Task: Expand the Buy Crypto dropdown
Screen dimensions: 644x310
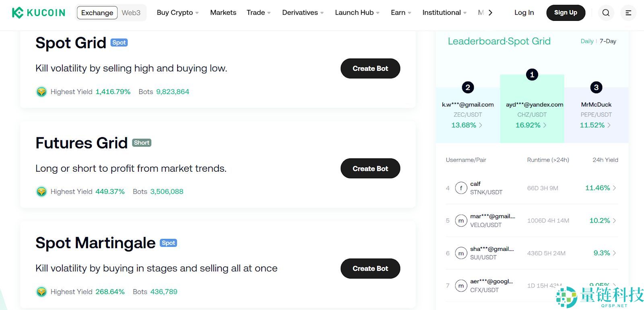Action: pos(178,12)
